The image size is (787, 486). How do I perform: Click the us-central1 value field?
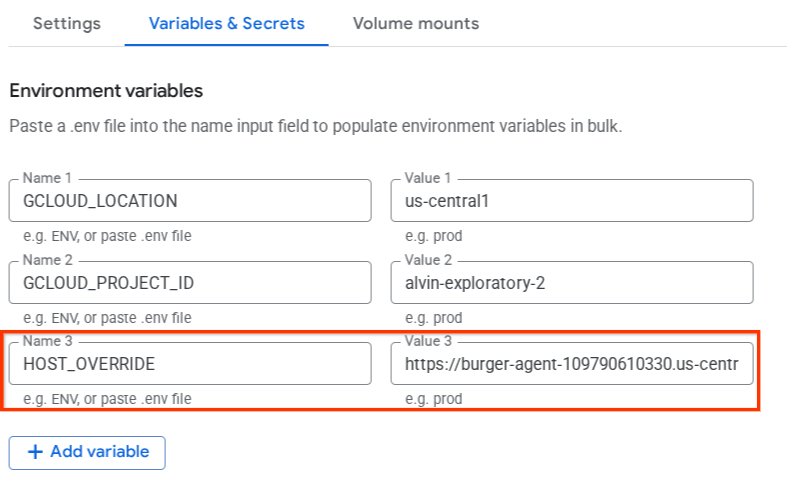[x=571, y=201]
